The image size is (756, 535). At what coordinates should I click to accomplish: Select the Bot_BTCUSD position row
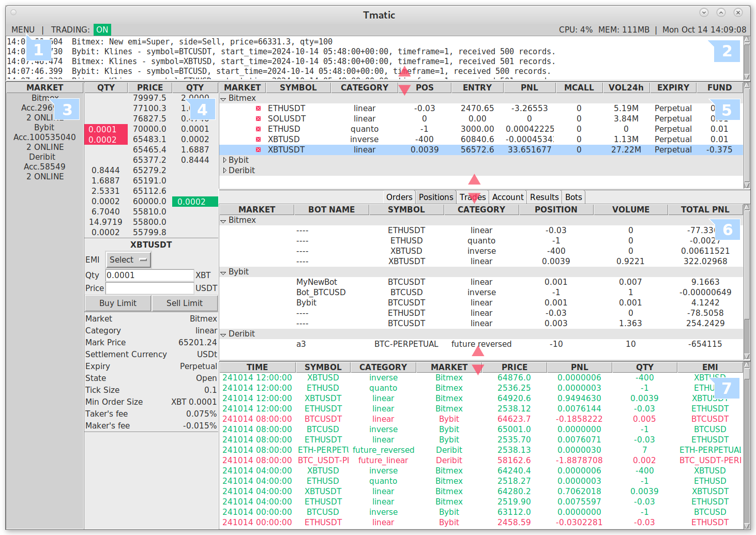tap(481, 293)
